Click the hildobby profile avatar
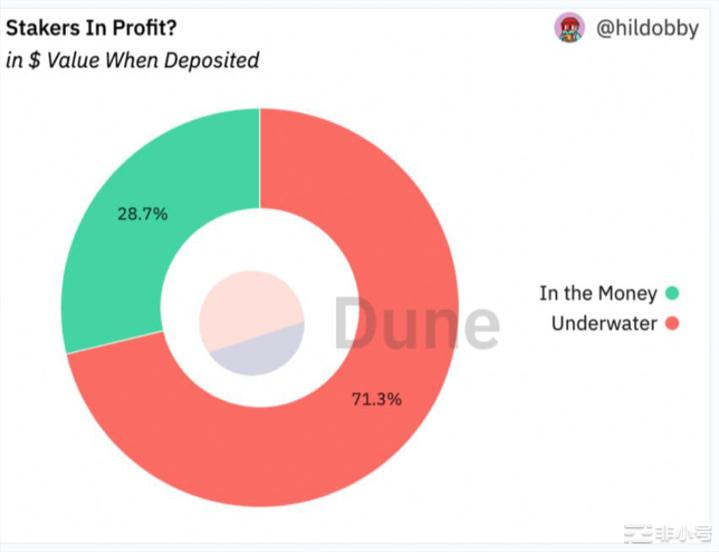The image size is (719, 552). [x=569, y=28]
